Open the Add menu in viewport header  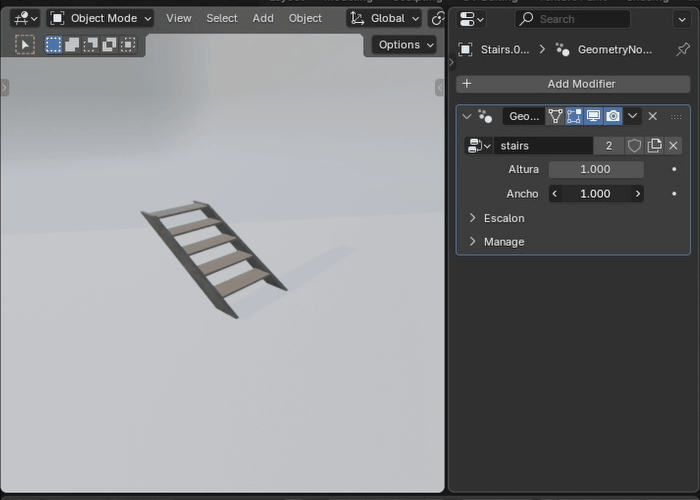[x=263, y=18]
